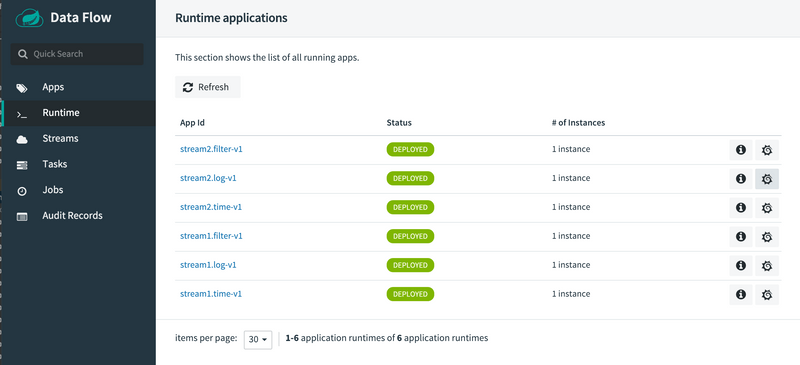The width and height of the screenshot is (800, 365).
Task: Click the Spring Data Flow leaf logo
Action: tap(30, 18)
